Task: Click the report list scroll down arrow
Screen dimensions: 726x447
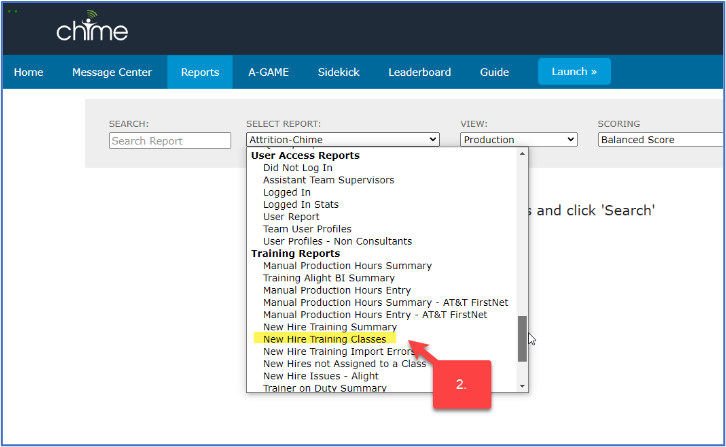Action: (x=521, y=386)
